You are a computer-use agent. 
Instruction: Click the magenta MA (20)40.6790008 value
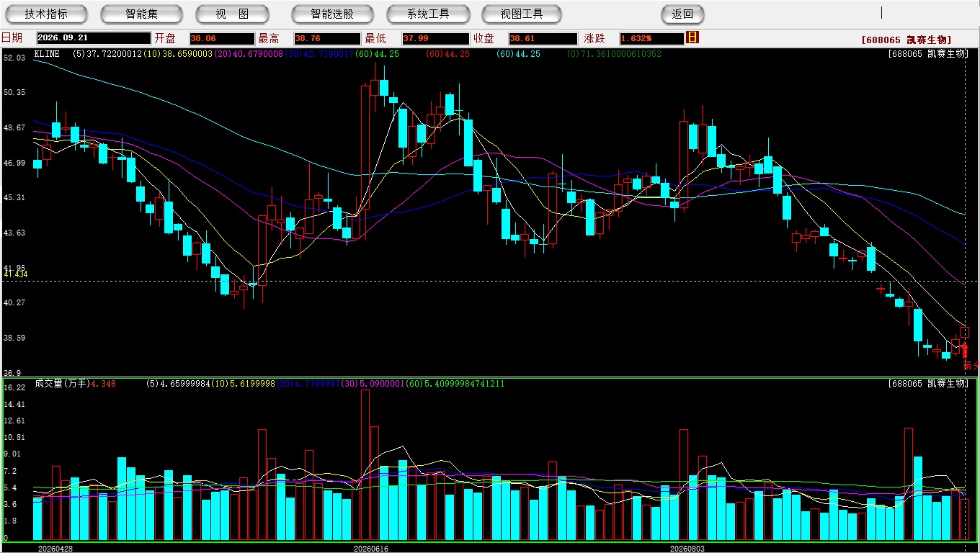[x=247, y=53]
